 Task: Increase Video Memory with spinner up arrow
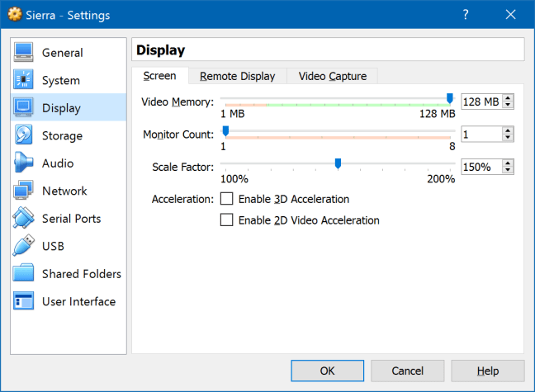pyautogui.click(x=508, y=98)
